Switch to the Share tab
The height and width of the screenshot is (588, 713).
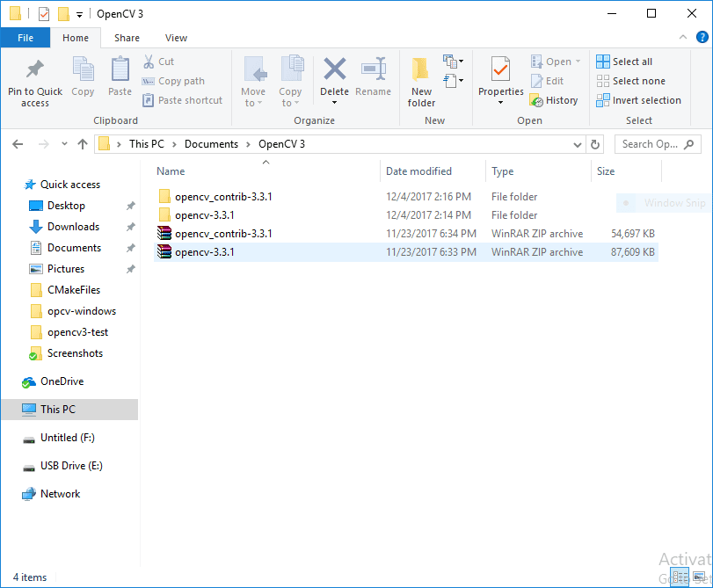[x=127, y=38]
